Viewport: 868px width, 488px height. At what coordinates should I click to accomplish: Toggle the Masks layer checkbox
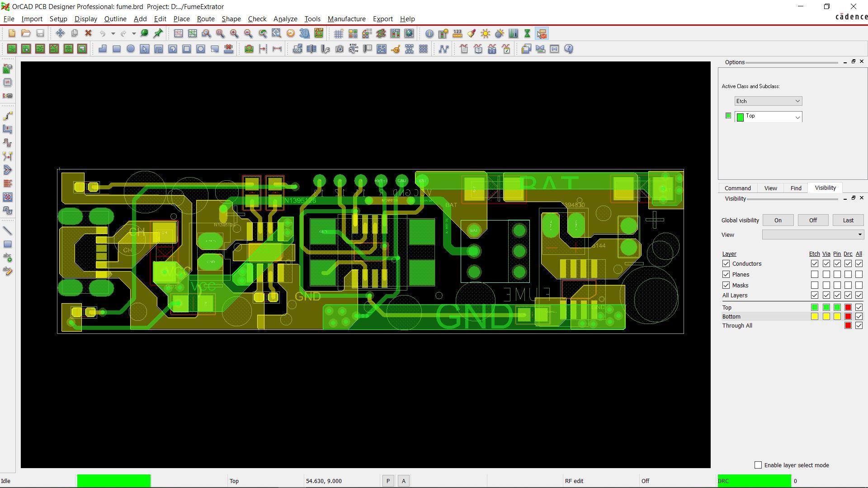[726, 285]
